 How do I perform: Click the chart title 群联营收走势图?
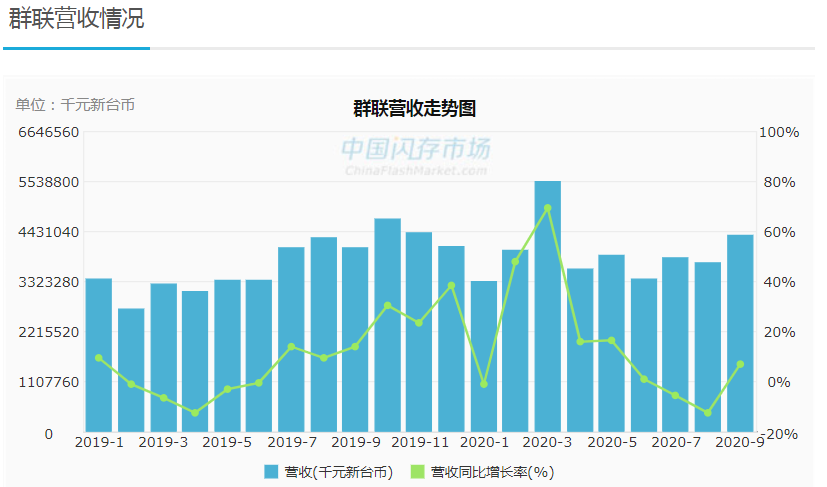tap(415, 108)
